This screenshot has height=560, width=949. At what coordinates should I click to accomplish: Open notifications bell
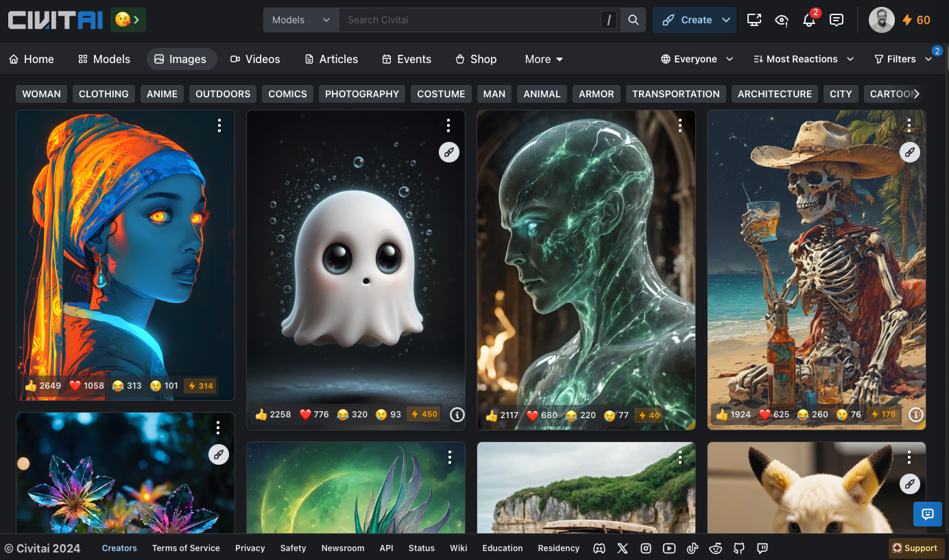[x=809, y=20]
